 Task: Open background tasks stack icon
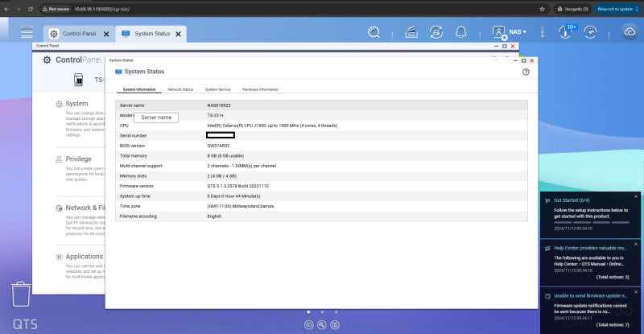(x=411, y=32)
